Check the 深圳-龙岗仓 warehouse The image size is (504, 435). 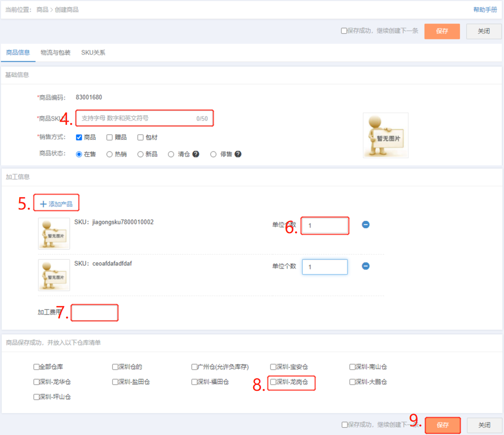tap(273, 382)
